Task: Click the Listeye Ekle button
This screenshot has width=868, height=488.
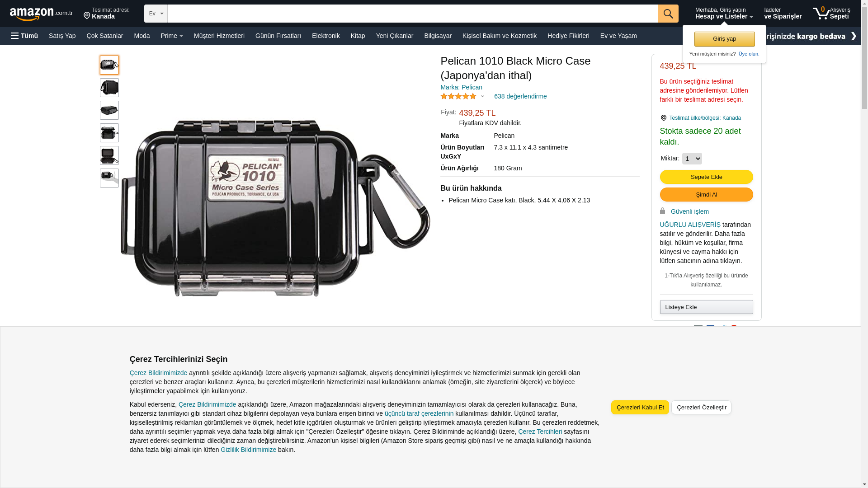Action: (706, 307)
